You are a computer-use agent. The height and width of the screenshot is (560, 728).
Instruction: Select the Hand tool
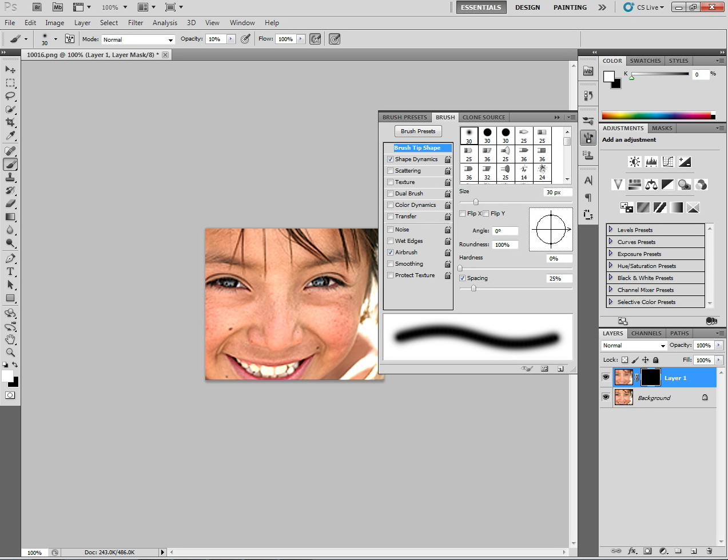click(x=10, y=339)
